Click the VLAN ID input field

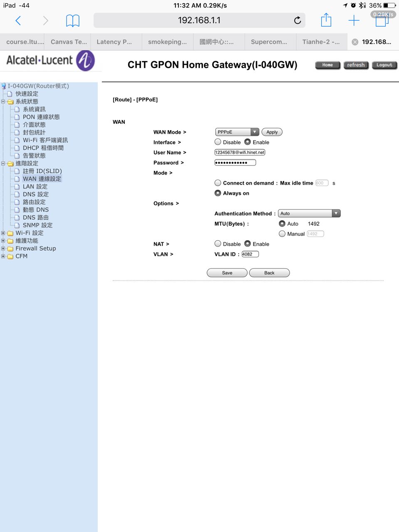click(250, 254)
